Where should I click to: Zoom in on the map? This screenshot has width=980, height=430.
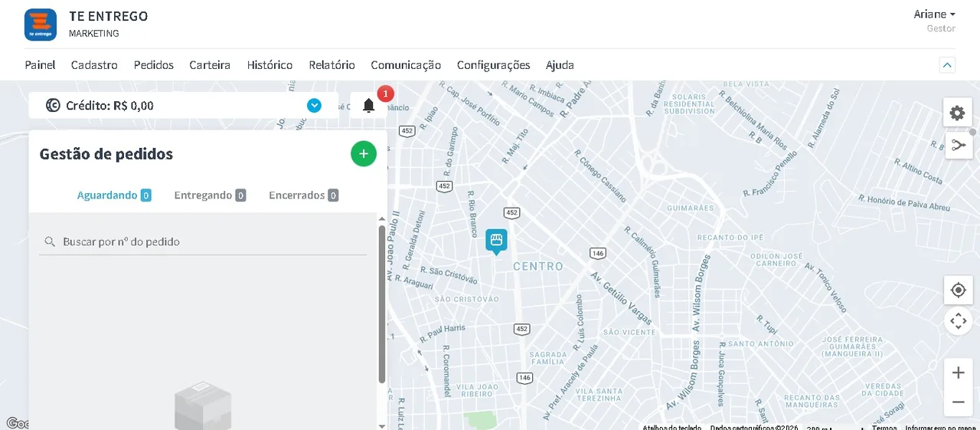tap(958, 373)
